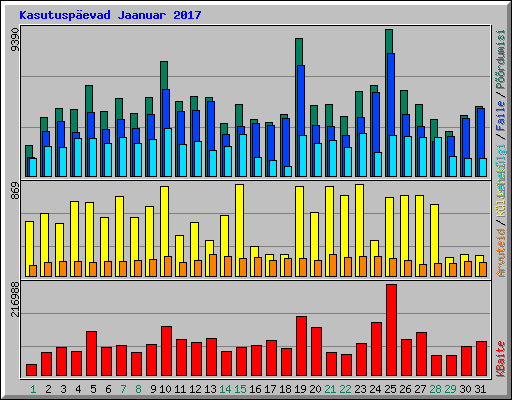The height and width of the screenshot is (400, 512).
Task: Click the green Pöördumisi legend text
Action: point(501,59)
